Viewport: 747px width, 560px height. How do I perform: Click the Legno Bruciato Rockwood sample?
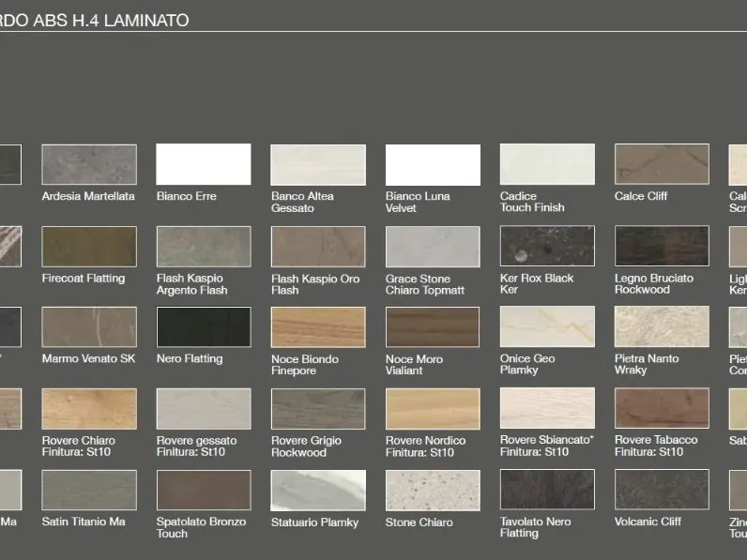[662, 246]
